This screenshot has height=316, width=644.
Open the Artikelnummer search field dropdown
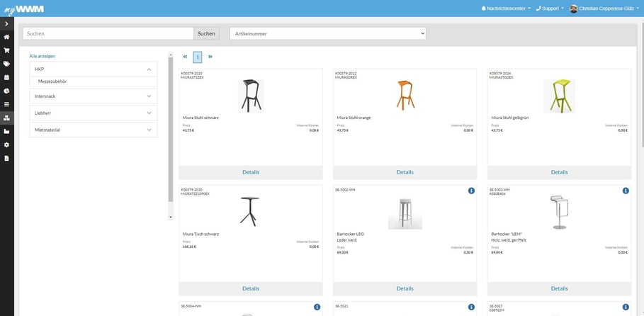coord(328,34)
